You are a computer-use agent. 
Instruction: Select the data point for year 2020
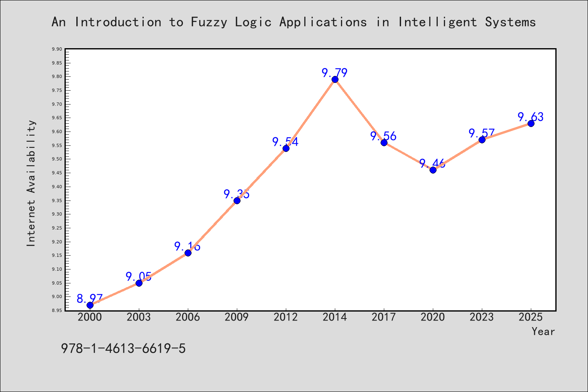click(433, 170)
